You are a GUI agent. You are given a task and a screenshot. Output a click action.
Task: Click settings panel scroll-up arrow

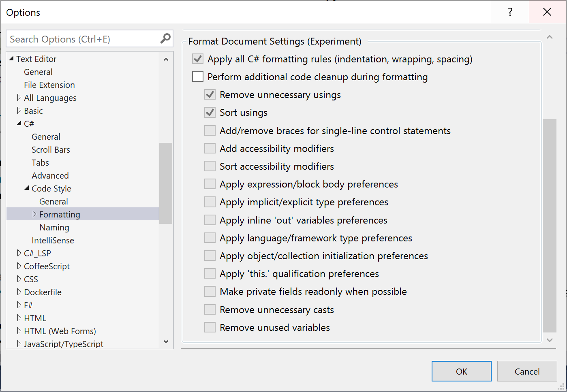(x=550, y=37)
